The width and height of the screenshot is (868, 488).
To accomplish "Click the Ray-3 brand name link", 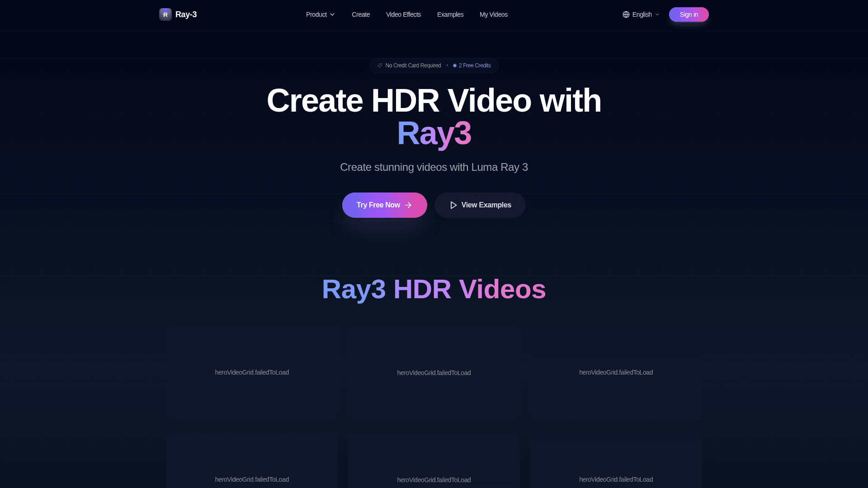I will point(186,14).
